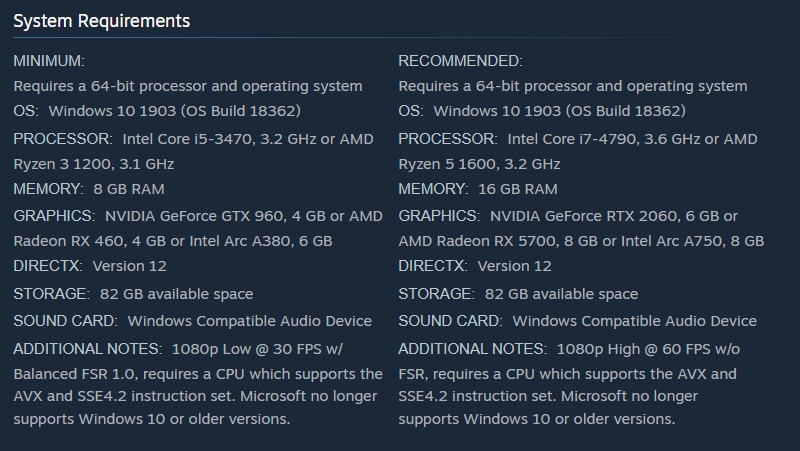Click the RECOMMENDED column label
Screen dimensions: 800x451
point(460,61)
